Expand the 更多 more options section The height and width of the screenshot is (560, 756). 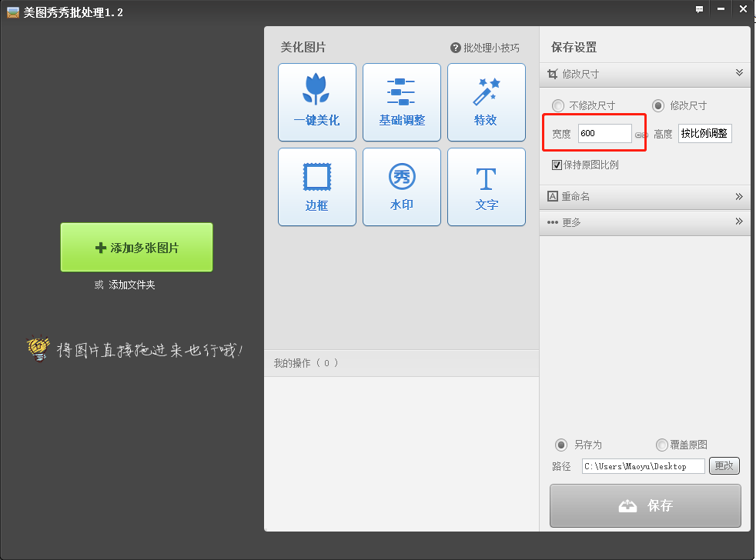738,222
